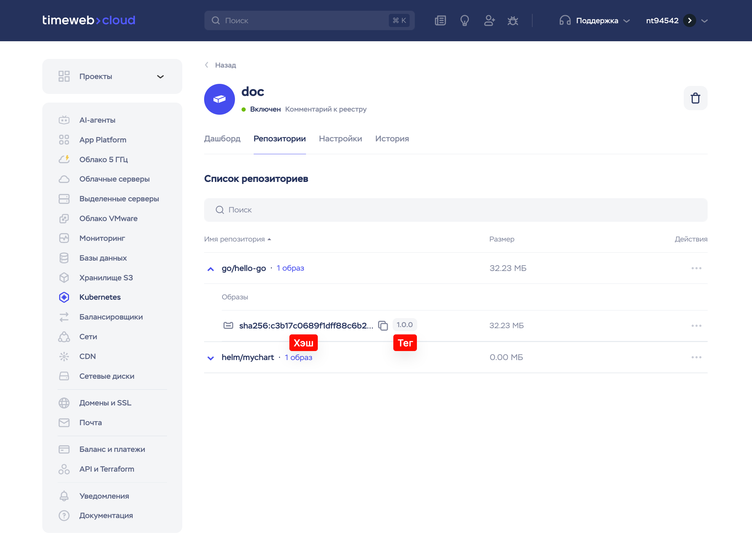Open the Поддержка dropdown menu
752x560 pixels.
point(594,21)
